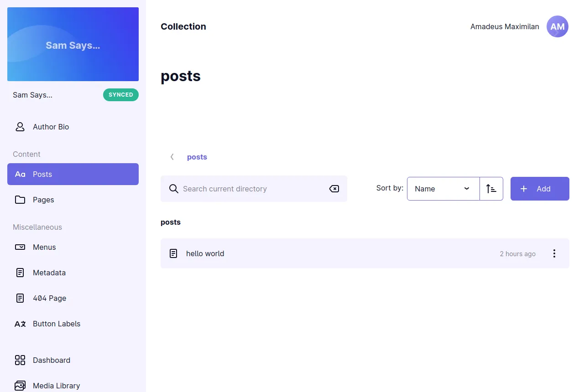The image size is (584, 392).
Task: Click the SYNCED status badge
Action: point(120,95)
